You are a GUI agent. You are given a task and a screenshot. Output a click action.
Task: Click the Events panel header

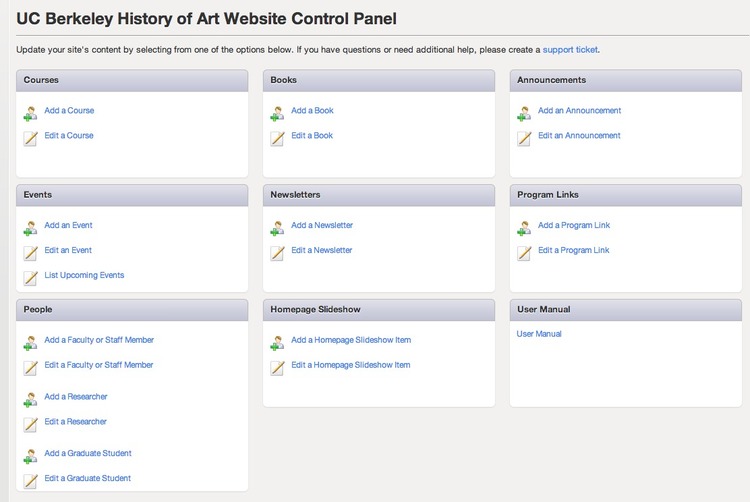tap(132, 195)
